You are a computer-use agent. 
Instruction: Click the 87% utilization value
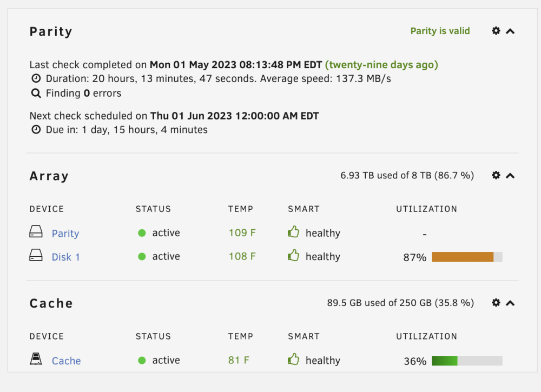[415, 257]
